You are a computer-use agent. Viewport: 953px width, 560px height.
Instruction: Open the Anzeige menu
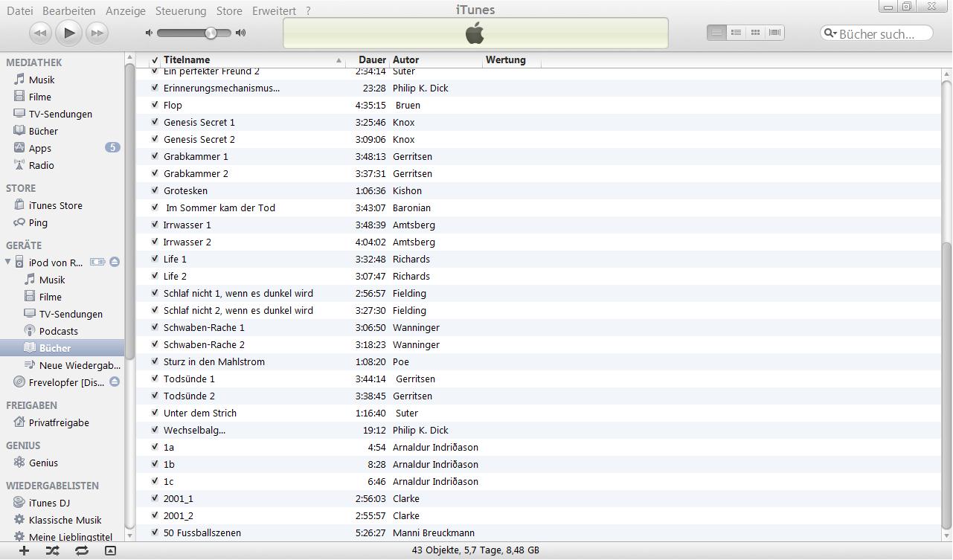click(x=126, y=10)
